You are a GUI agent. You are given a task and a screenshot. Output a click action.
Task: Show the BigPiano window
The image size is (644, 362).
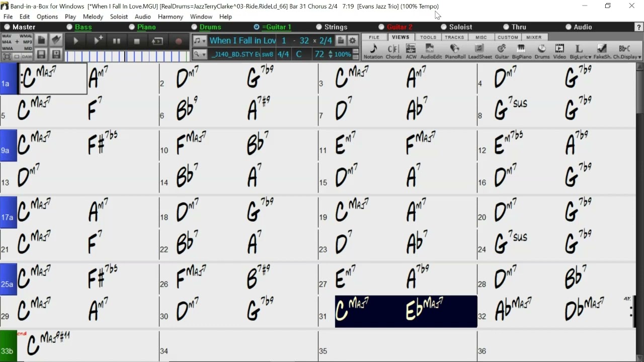click(521, 52)
